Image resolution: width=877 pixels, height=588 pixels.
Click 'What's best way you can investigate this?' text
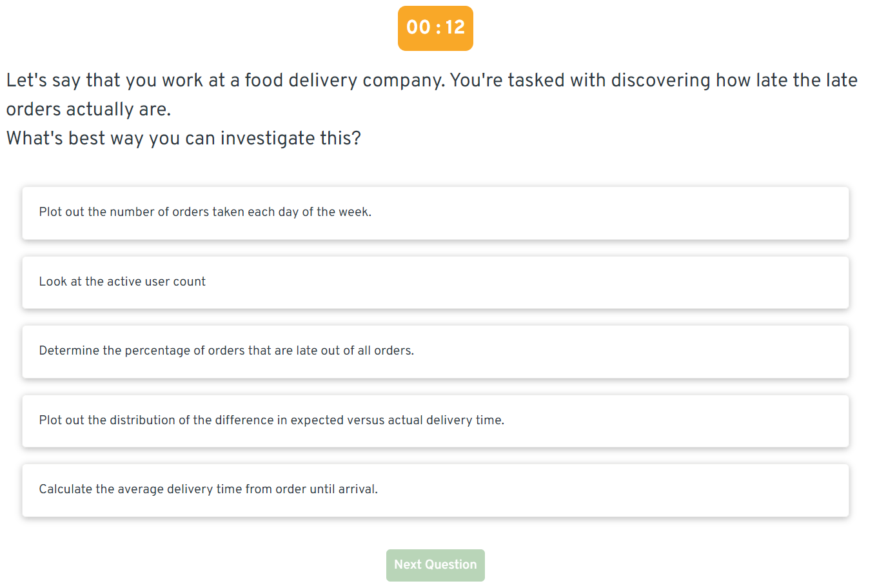tap(183, 138)
